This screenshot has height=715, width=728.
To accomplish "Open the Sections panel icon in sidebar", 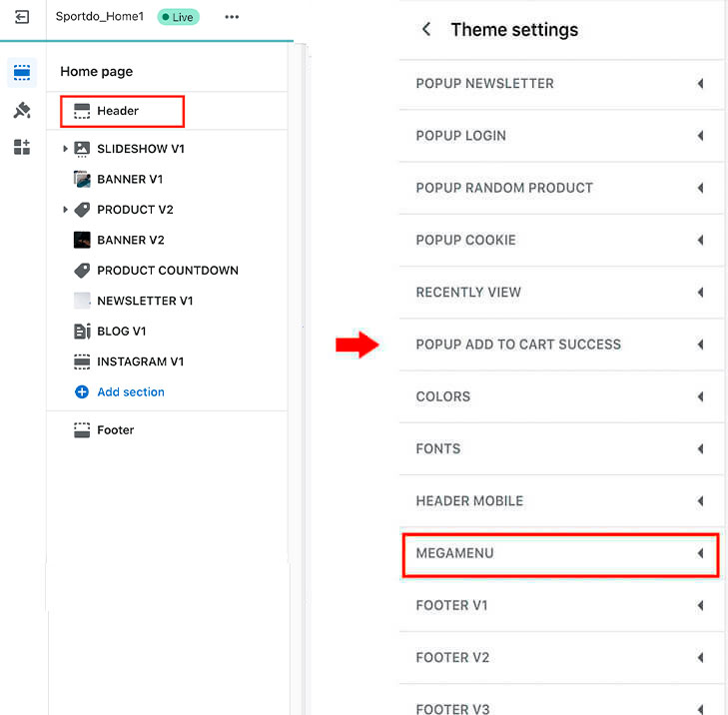I will coord(22,73).
